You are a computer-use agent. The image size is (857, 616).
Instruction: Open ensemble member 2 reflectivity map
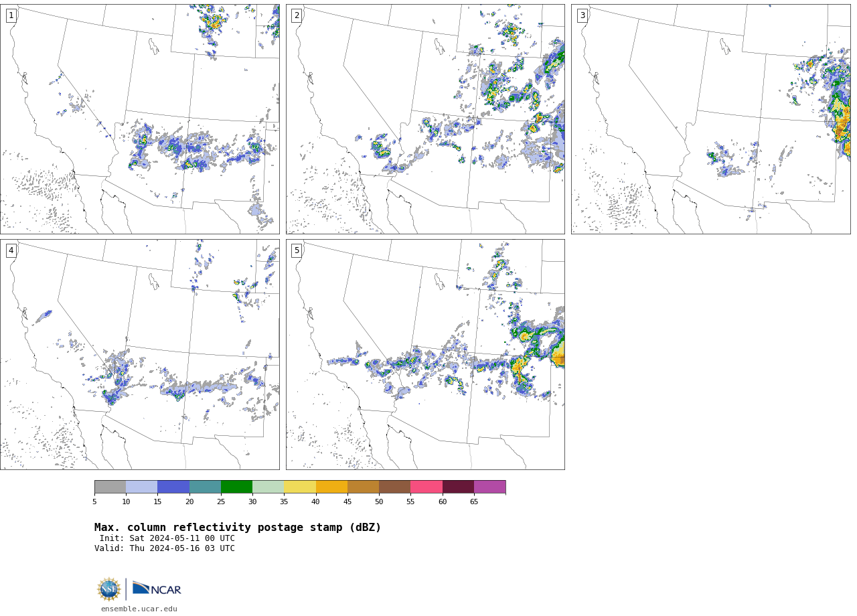coord(425,119)
